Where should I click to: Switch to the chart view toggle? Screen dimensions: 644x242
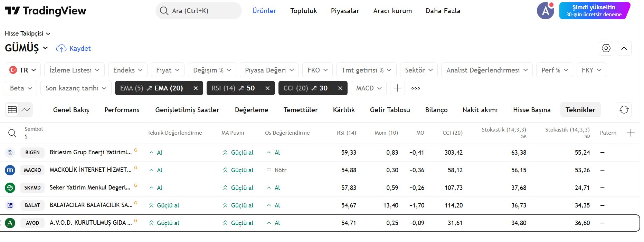point(26,110)
